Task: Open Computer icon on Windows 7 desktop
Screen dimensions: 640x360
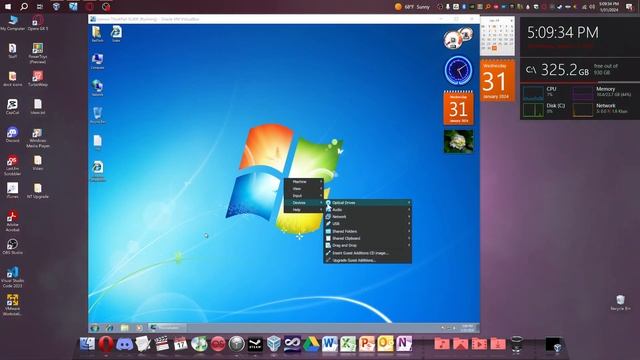Action: pos(97,61)
